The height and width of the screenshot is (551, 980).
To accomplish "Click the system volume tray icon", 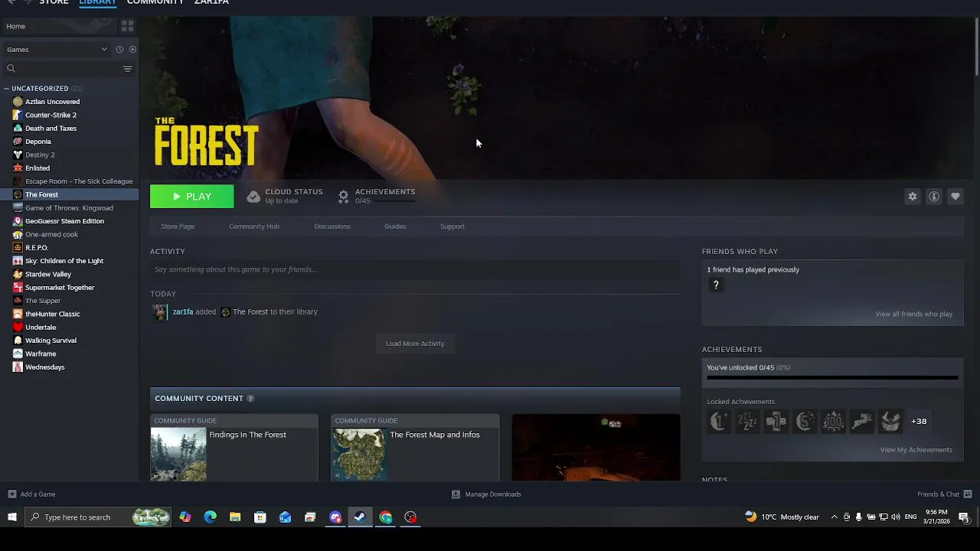I will pos(896,517).
